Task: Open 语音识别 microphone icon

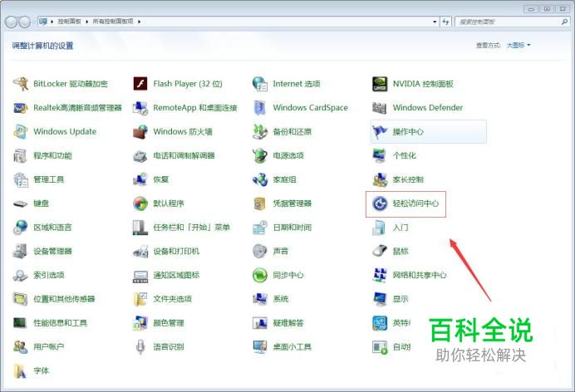Action: [x=140, y=347]
